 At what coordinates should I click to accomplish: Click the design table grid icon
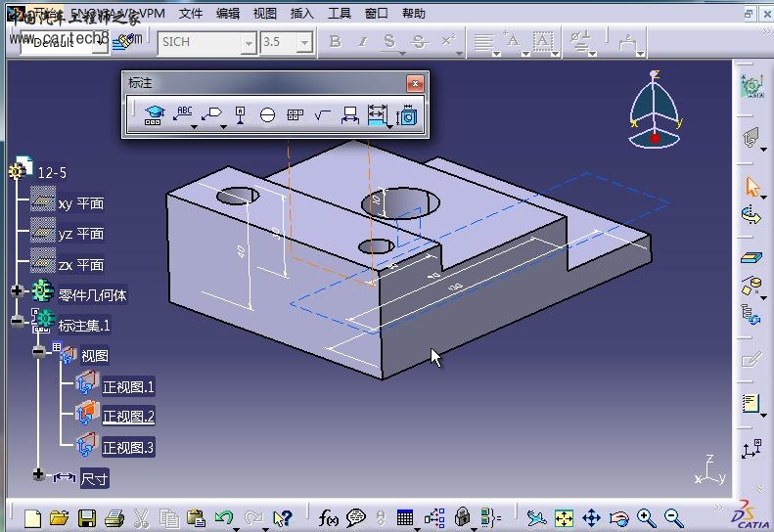(x=405, y=517)
